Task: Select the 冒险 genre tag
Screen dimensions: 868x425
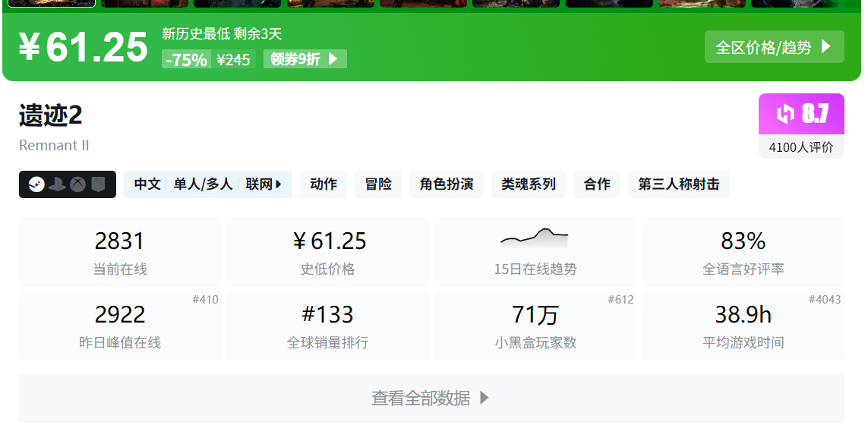Action: click(x=378, y=184)
